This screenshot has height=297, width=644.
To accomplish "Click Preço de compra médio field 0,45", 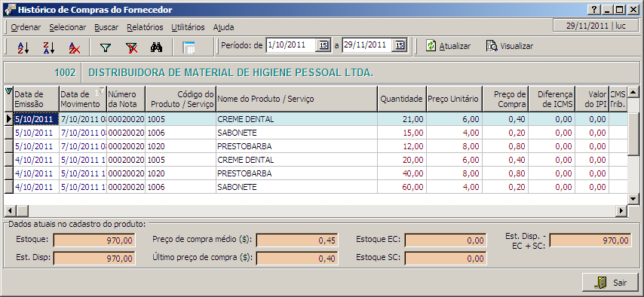I will pos(297,240).
